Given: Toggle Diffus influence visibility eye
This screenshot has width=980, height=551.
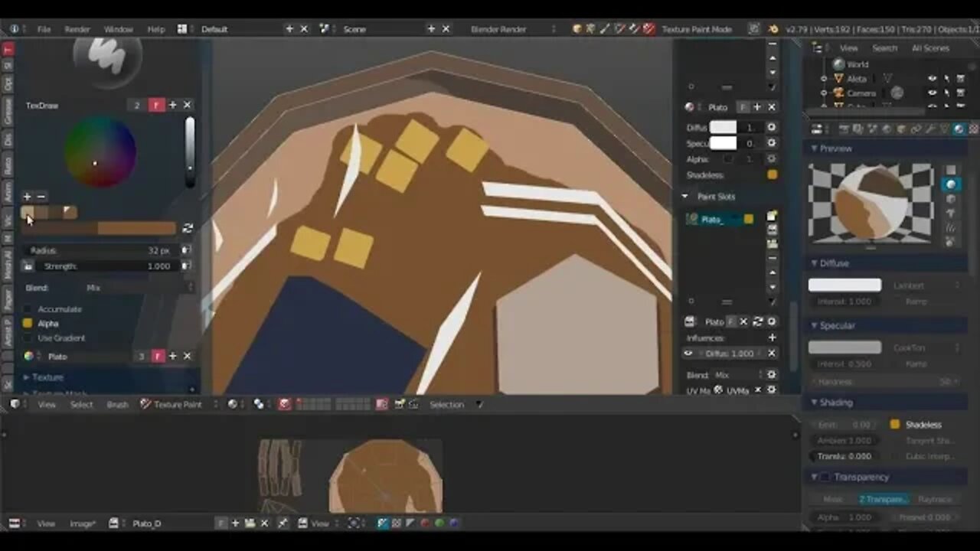Looking at the screenshot, I should [688, 354].
